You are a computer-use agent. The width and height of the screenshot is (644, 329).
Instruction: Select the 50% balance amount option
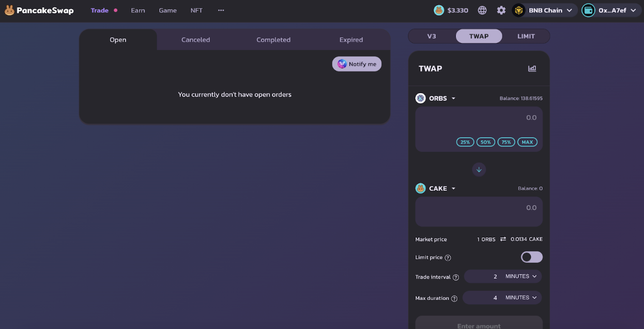485,142
